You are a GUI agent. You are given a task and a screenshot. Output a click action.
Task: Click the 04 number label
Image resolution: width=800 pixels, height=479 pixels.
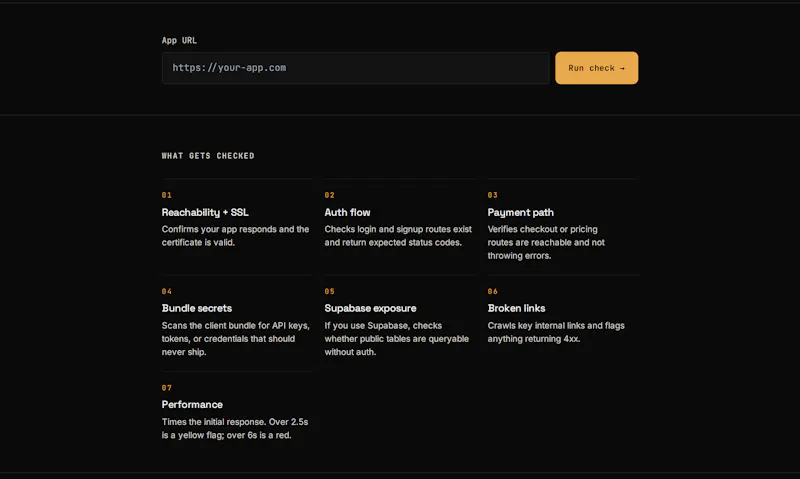tap(167, 291)
